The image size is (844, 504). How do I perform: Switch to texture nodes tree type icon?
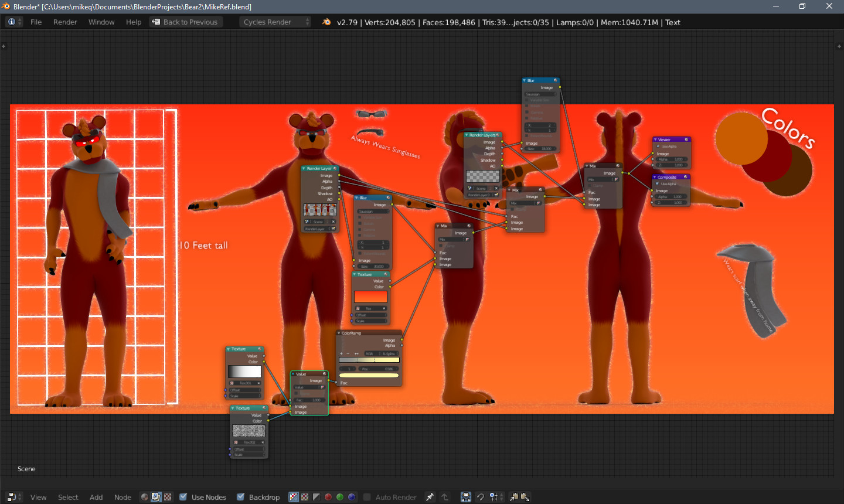click(168, 497)
